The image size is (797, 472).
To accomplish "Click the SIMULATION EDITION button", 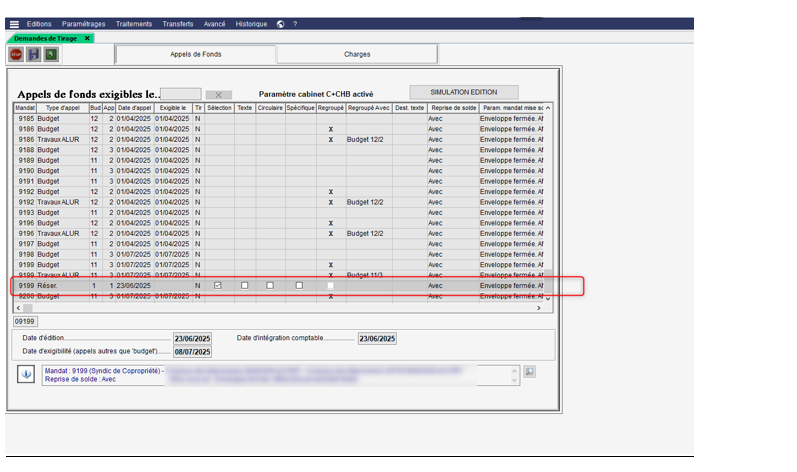I will (x=463, y=92).
